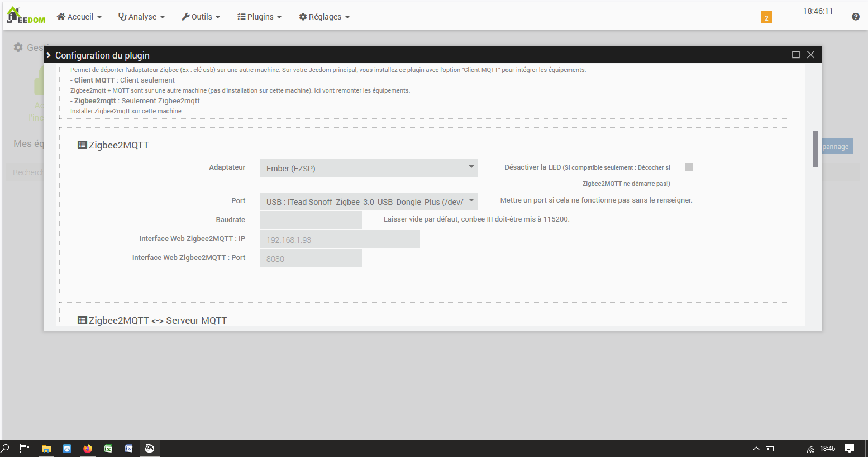This screenshot has width=868, height=457.
Task: Click into the Baudrate input field
Action: (311, 220)
